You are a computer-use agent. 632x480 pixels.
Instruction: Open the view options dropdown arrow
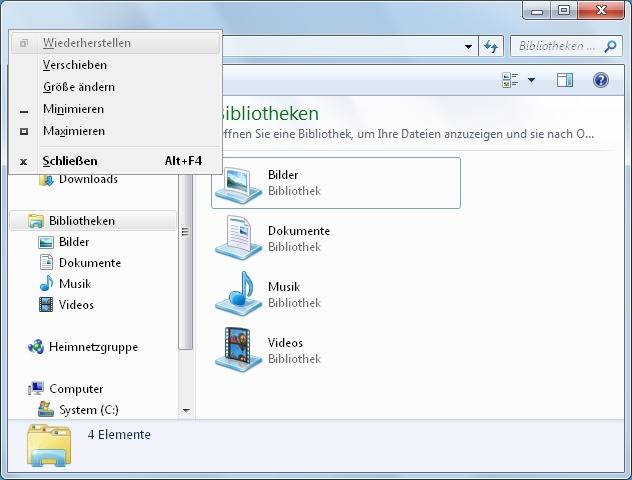click(x=532, y=80)
